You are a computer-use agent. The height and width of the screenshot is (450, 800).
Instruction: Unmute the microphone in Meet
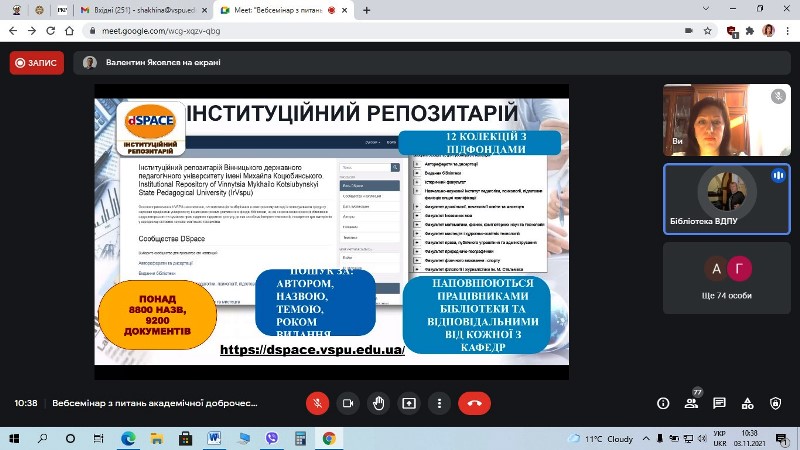tap(317, 403)
